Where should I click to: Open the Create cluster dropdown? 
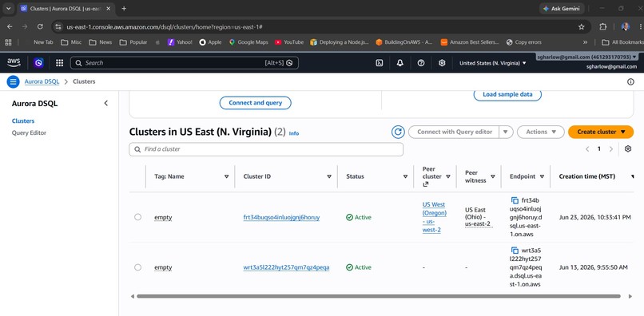tap(601, 132)
